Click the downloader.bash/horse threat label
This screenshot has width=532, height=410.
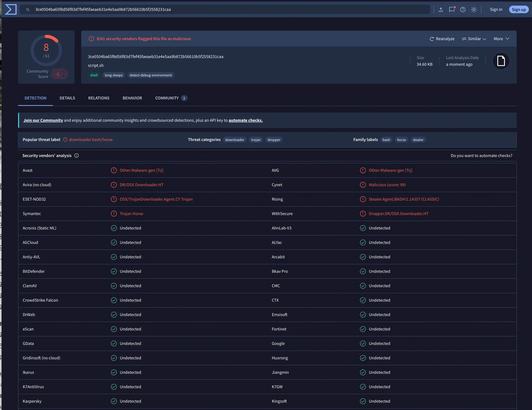(91, 140)
